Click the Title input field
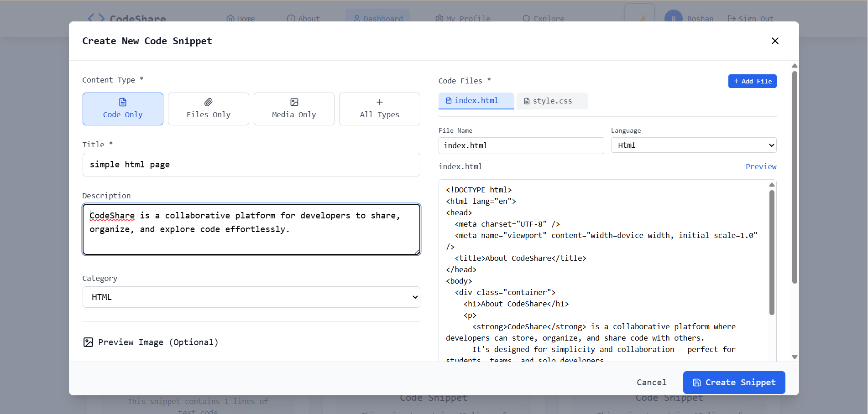Screen dimensions: 868x414 point(251,165)
